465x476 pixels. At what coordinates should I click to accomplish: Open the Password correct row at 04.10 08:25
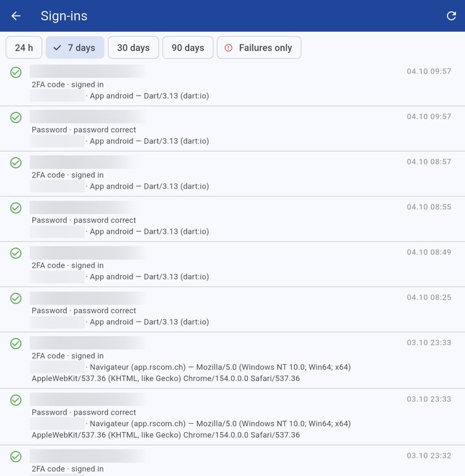(232, 309)
